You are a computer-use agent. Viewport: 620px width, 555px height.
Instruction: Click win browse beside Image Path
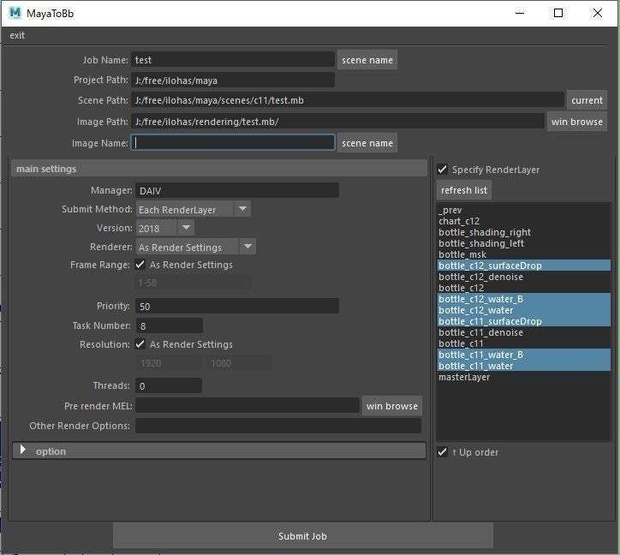click(x=577, y=122)
